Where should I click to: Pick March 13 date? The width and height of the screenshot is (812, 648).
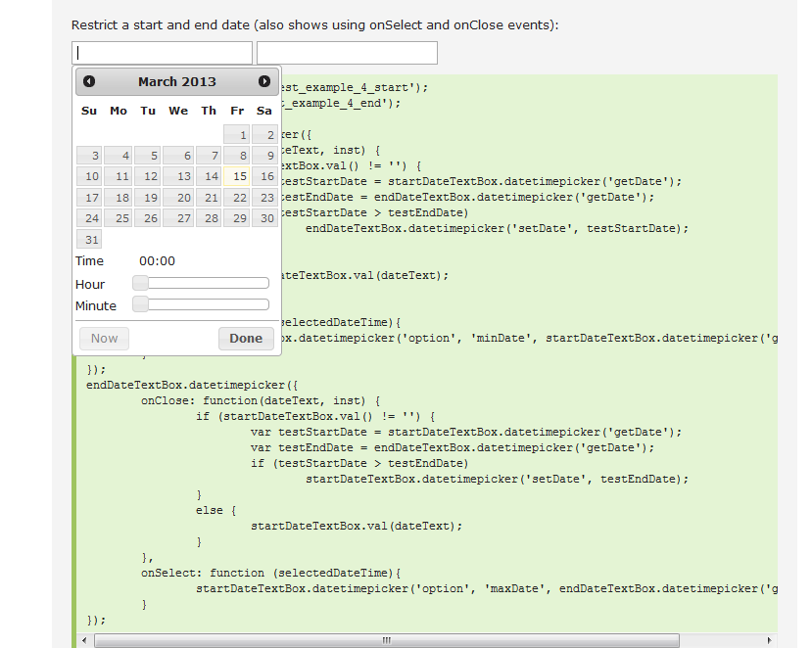tap(178, 176)
